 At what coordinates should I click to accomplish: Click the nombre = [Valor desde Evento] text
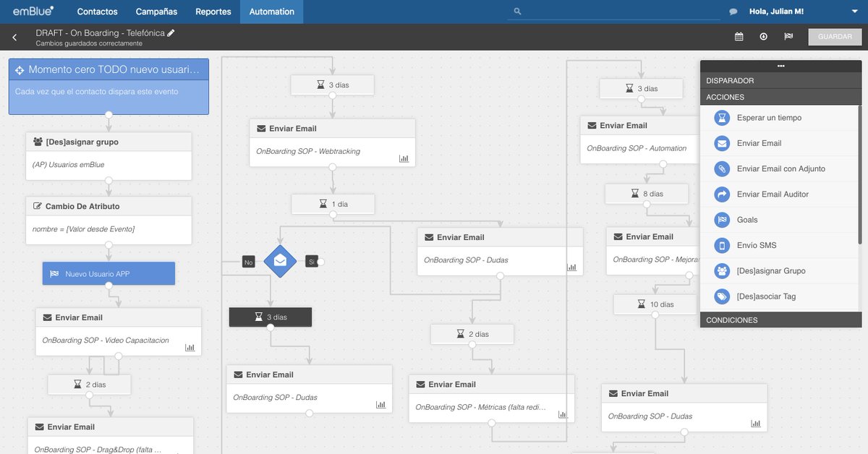[x=83, y=228]
